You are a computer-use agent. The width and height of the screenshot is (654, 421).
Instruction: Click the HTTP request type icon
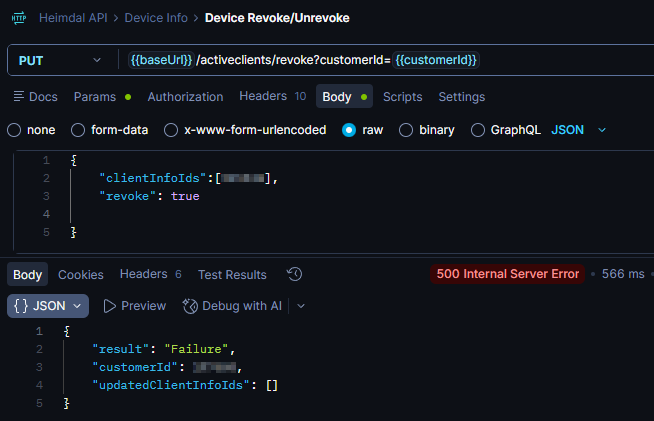point(19,18)
